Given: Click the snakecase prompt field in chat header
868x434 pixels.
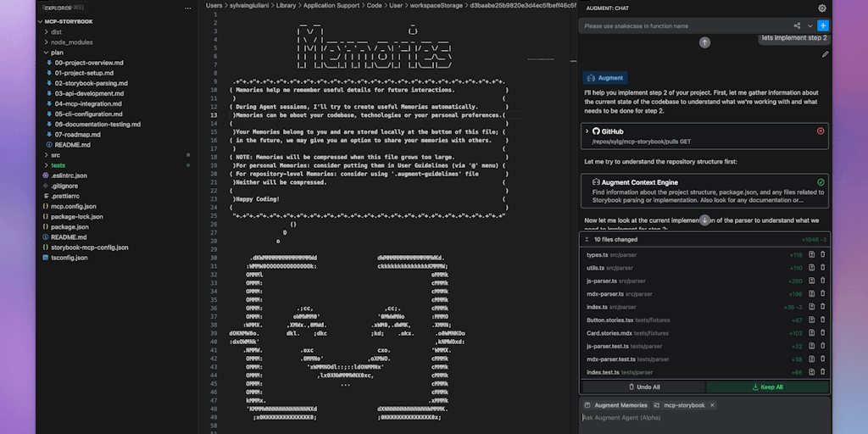Looking at the screenshot, I should click(685, 26).
